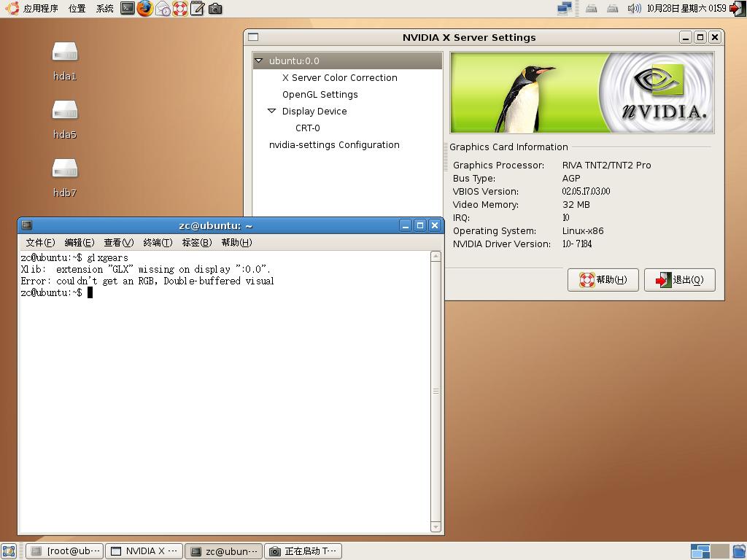Image resolution: width=747 pixels, height=560 pixels.
Task: Click the '32 MB' video memory value
Action: tap(576, 205)
